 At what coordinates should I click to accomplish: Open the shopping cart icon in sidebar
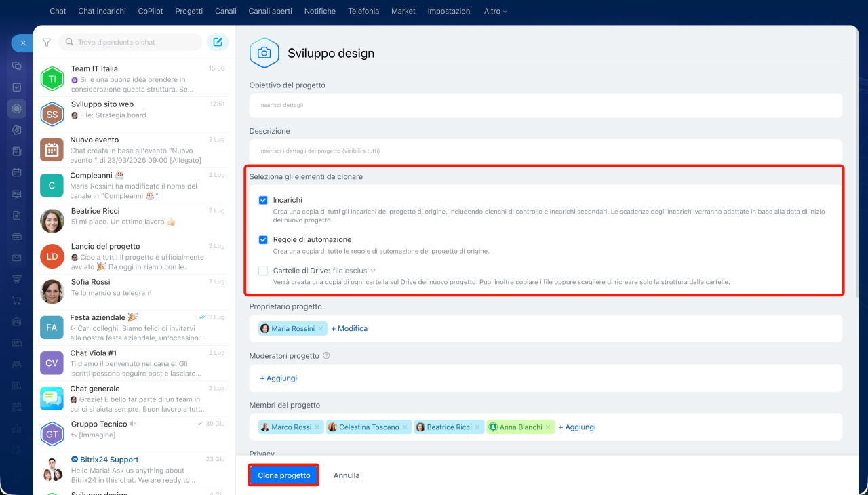point(17,300)
